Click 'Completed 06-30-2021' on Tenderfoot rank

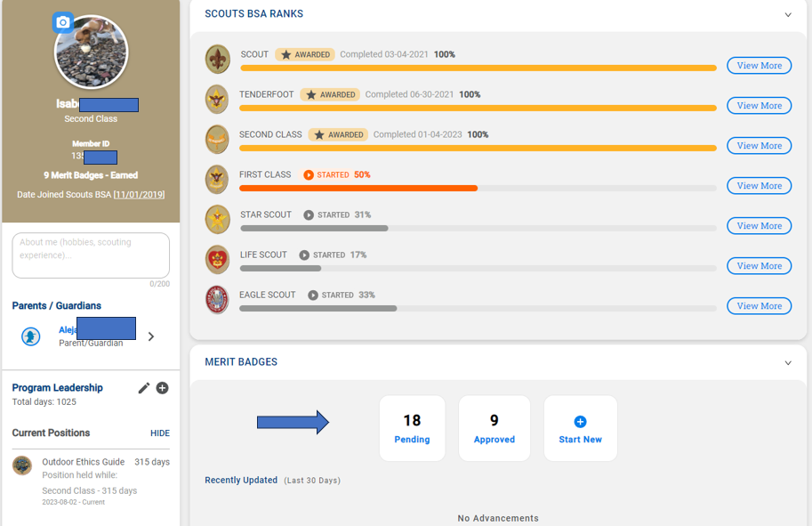click(409, 94)
